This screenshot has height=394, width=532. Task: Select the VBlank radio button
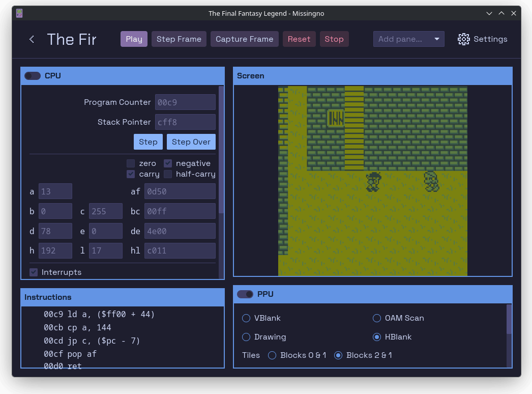point(246,318)
